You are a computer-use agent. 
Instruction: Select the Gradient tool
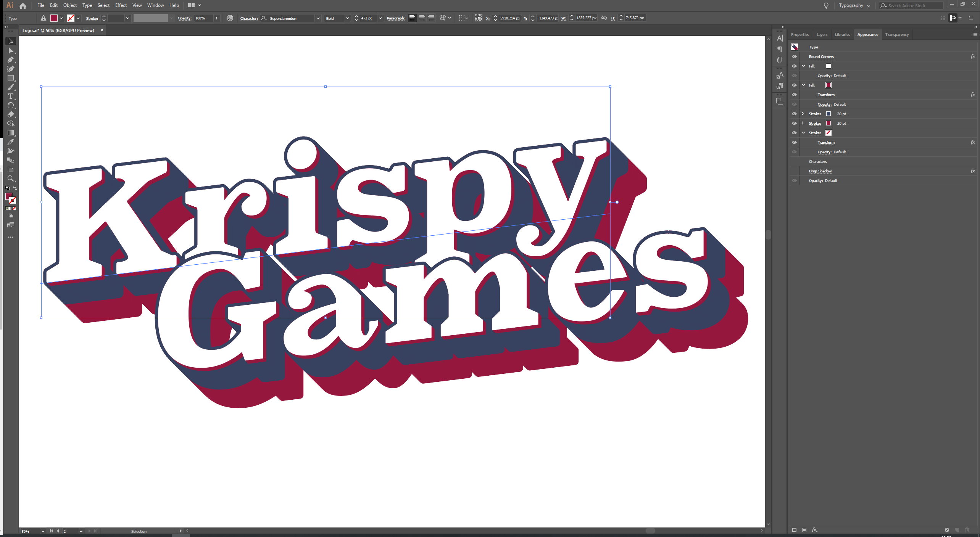[11, 133]
